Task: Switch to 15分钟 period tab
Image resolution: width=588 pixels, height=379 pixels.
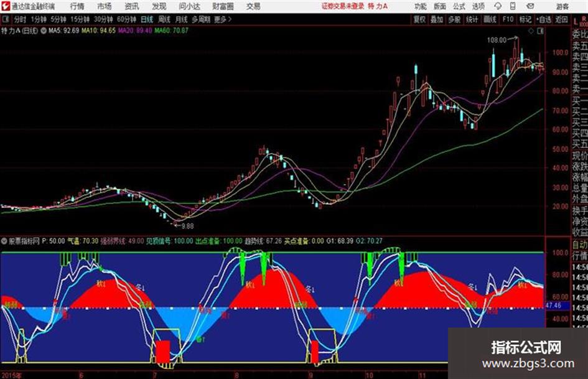Action: pyautogui.click(x=80, y=19)
